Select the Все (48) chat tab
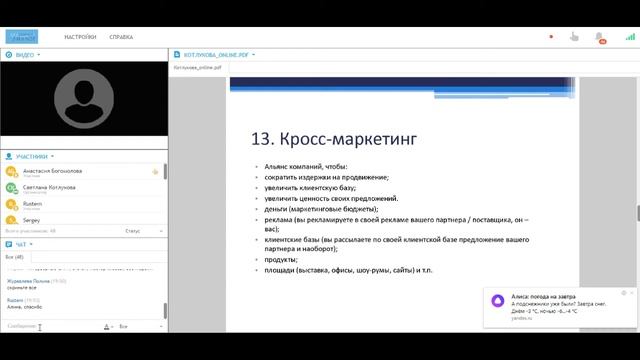This screenshot has height=360, width=640. coord(15,257)
